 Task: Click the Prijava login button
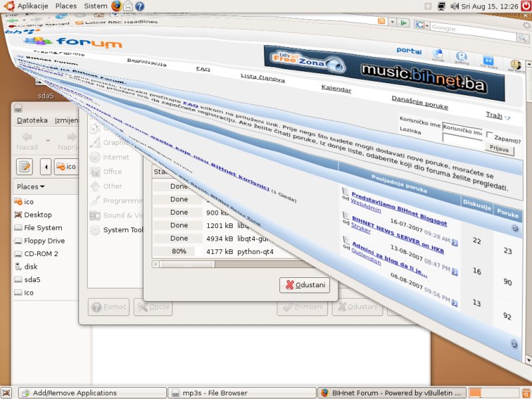(499, 150)
